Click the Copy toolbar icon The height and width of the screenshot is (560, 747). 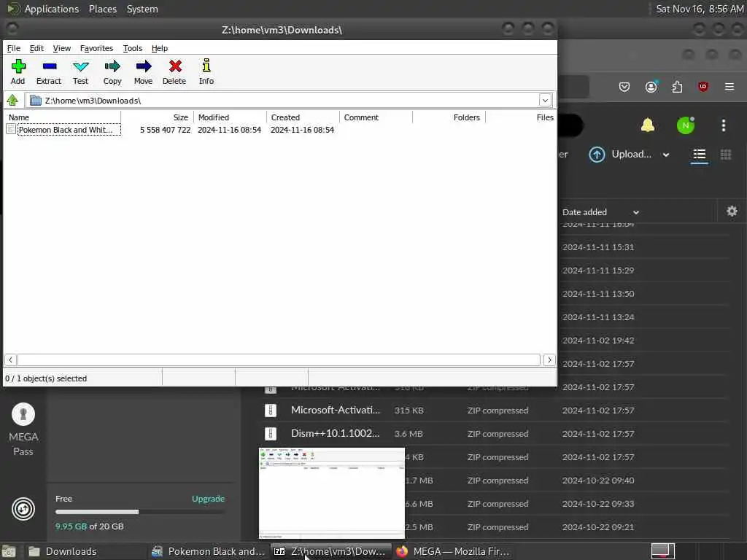click(112, 71)
